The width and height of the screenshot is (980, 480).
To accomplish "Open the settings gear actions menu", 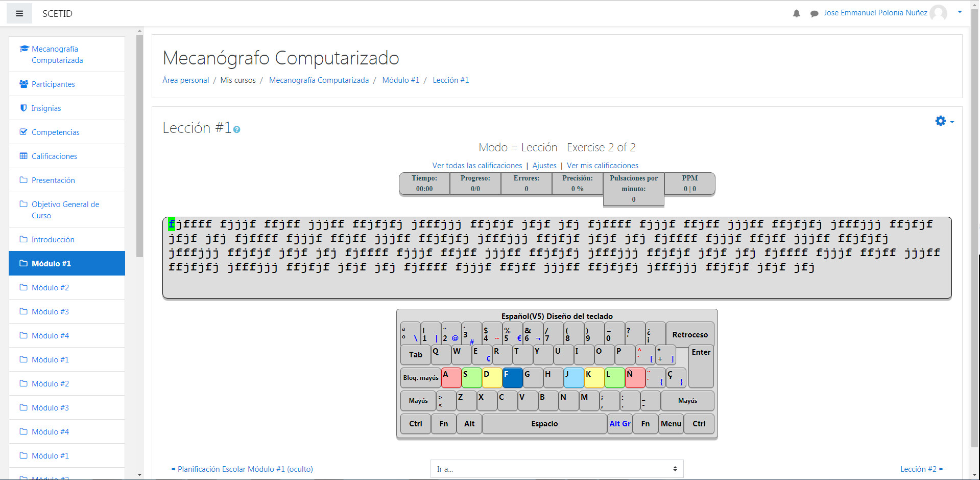I will click(x=944, y=121).
